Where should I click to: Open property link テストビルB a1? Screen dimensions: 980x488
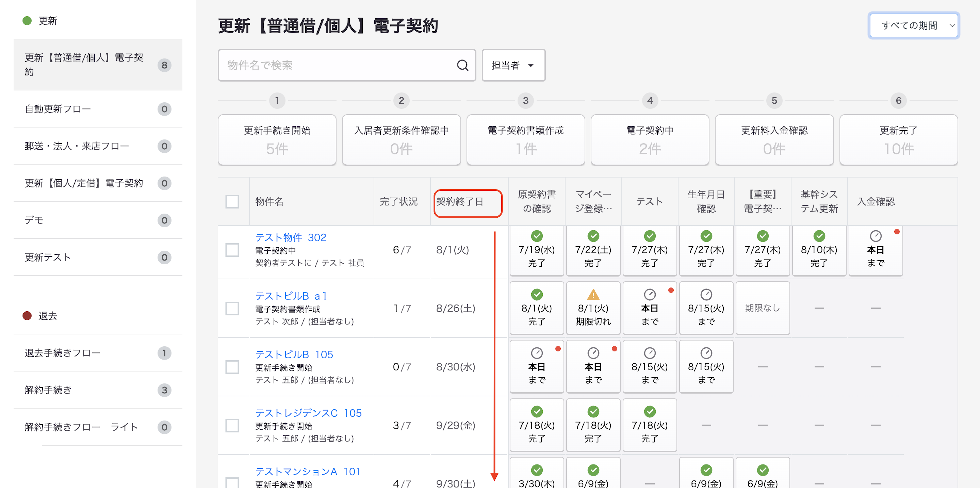point(291,296)
